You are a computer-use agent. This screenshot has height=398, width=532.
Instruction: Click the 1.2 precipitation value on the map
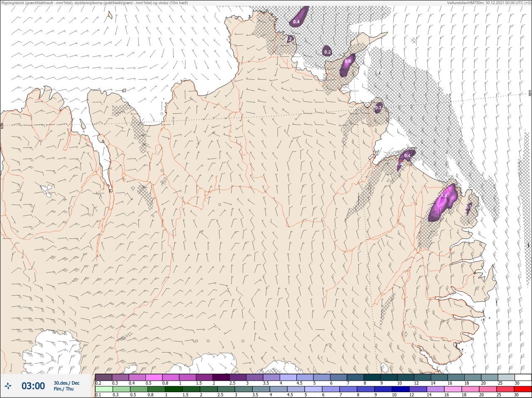[444, 196]
